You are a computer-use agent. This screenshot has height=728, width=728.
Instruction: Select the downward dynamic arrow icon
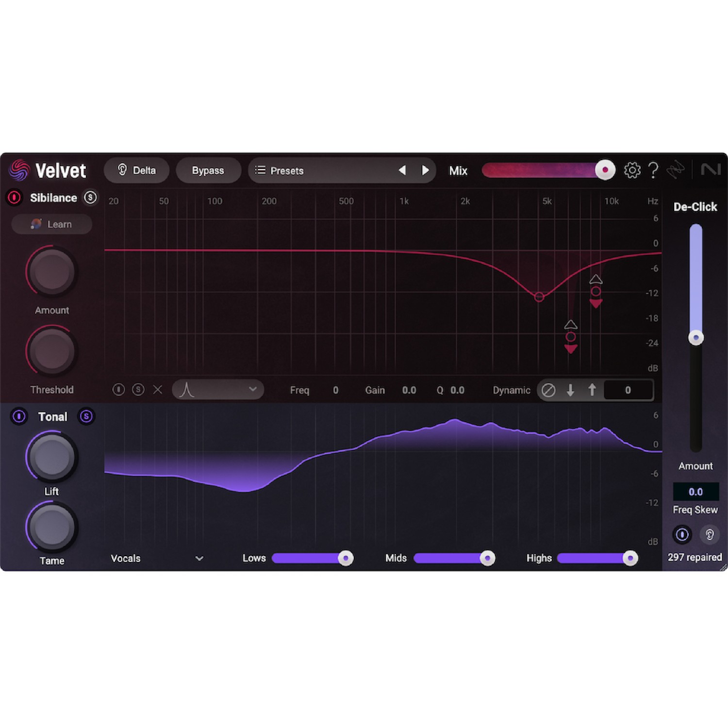pos(571,390)
